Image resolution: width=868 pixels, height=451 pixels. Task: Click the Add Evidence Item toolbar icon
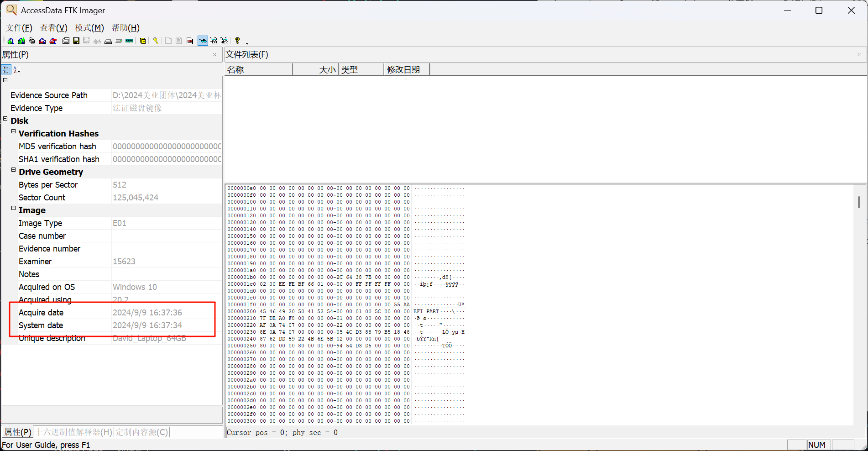point(10,41)
